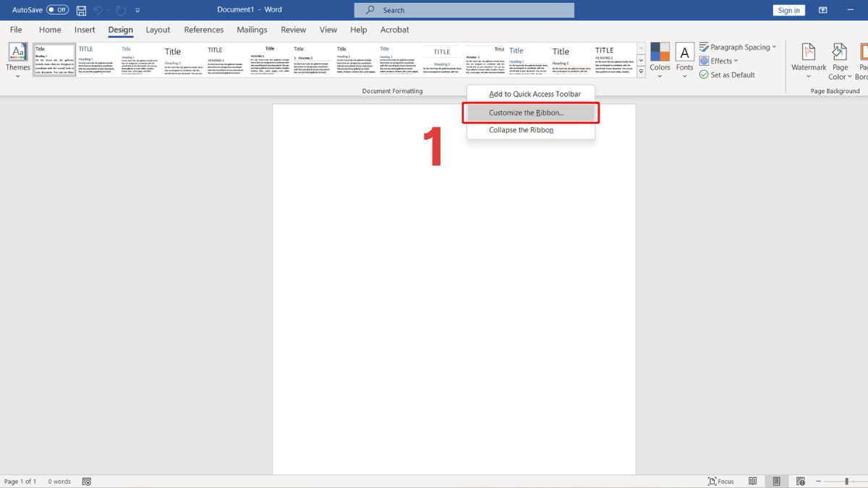Choose Customize the Ribbon menu entry
868x488 pixels.
[526, 113]
